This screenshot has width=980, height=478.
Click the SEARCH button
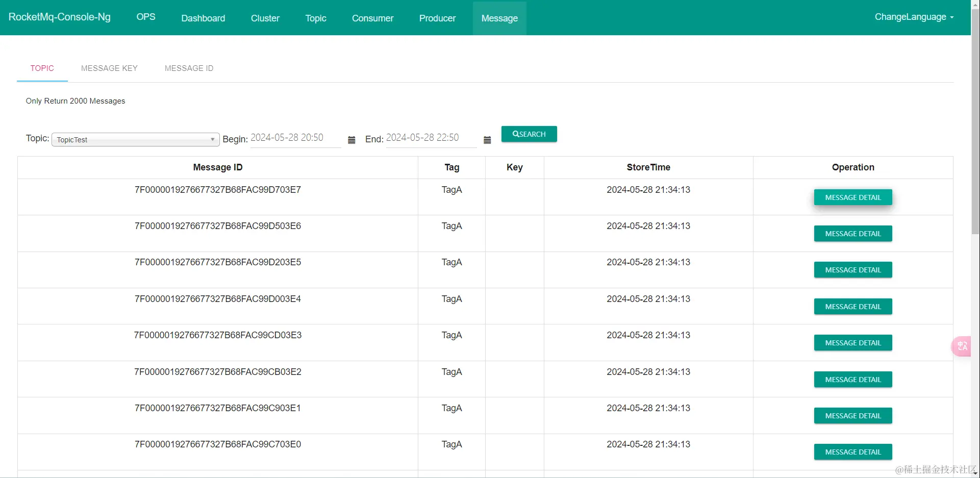pyautogui.click(x=529, y=134)
